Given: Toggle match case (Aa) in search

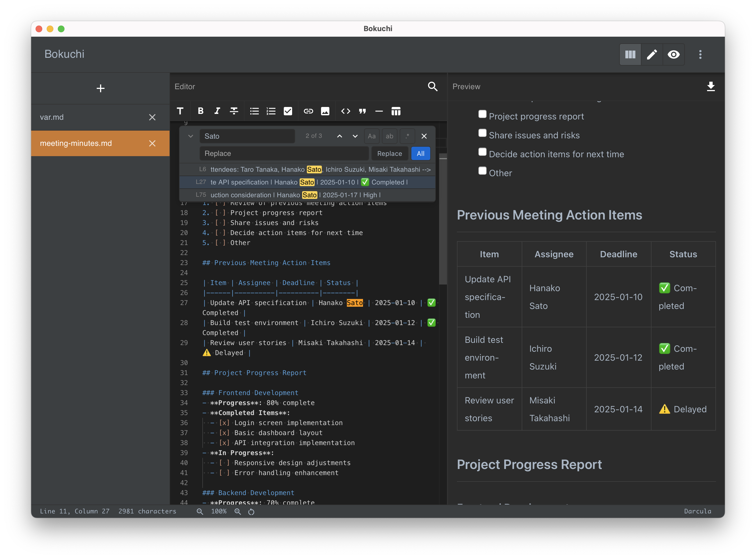Looking at the screenshot, I should 371,136.
